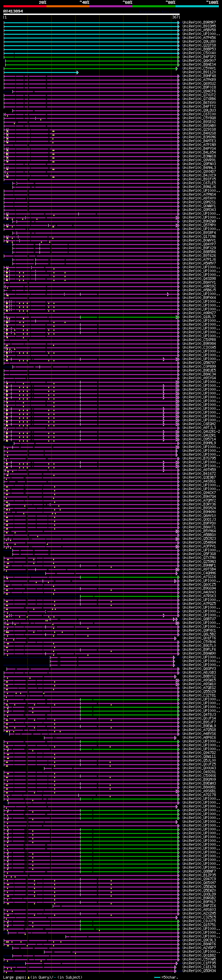
Task: Click the label UniRef100_B9HF48
Action: coord(199,76)
